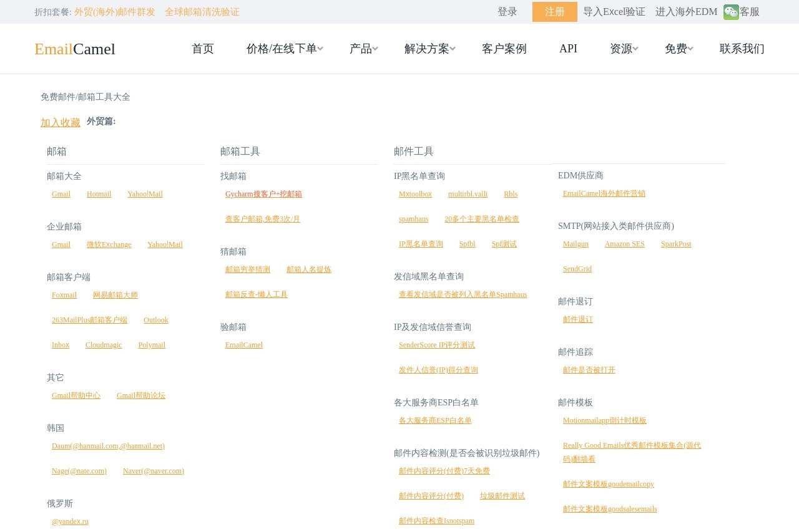This screenshot has height=532, width=799.
Task: Click the orange 注册 button
Action: (555, 12)
